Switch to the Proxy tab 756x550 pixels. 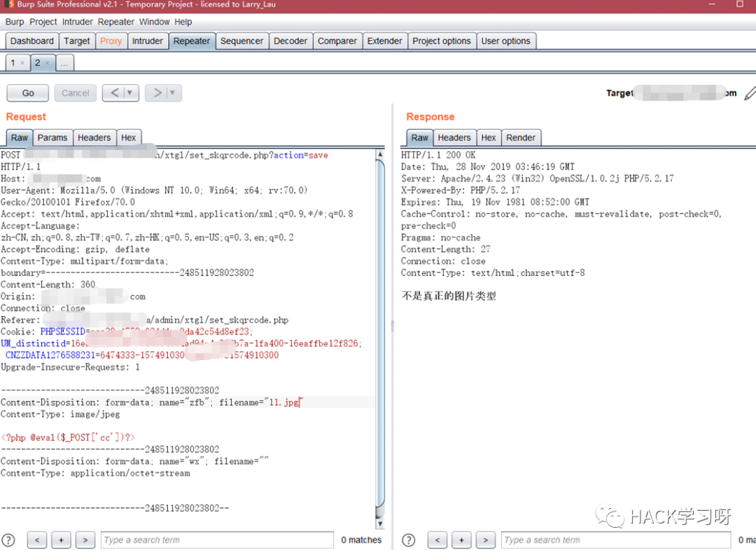pyautogui.click(x=111, y=41)
